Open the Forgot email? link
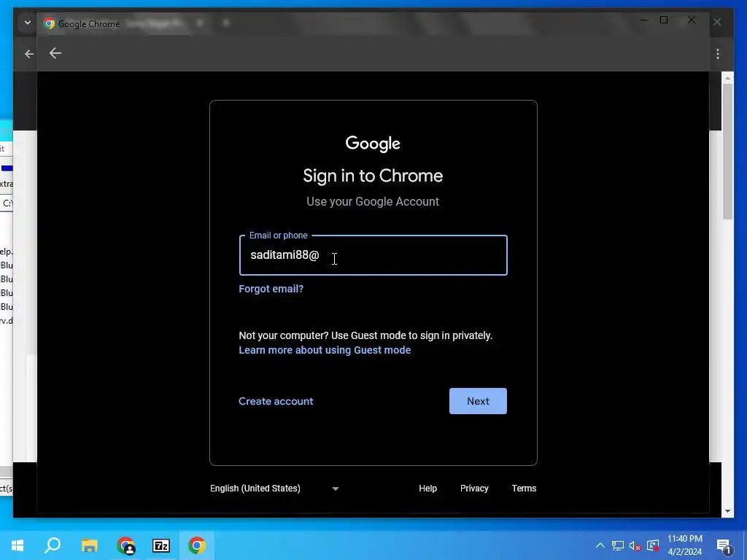 pos(271,289)
